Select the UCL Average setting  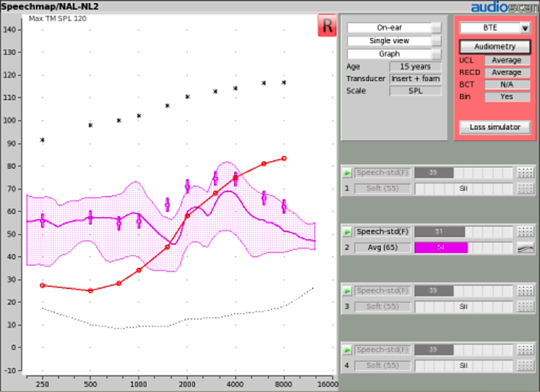pos(507,60)
